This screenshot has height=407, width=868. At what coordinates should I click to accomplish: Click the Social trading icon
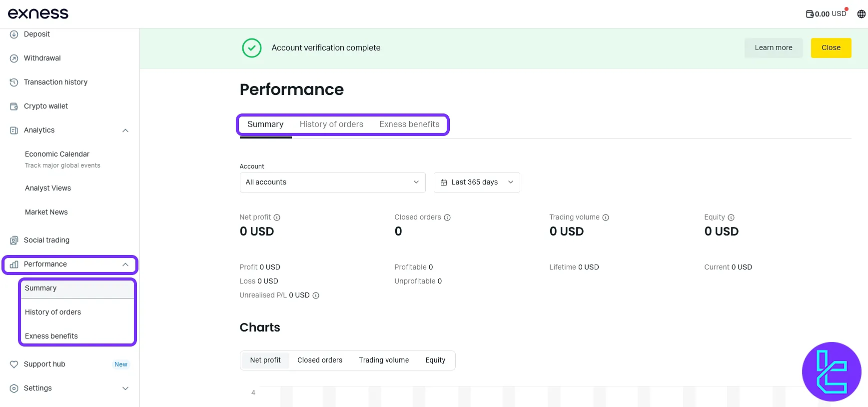pyautogui.click(x=14, y=240)
